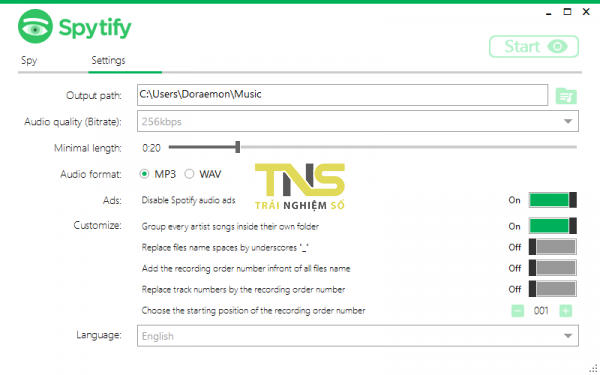Open the Language dropdown showing English
The height and width of the screenshot is (375, 600).
358,336
